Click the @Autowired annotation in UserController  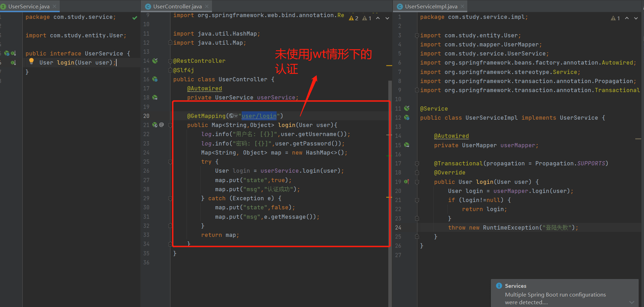coord(205,88)
